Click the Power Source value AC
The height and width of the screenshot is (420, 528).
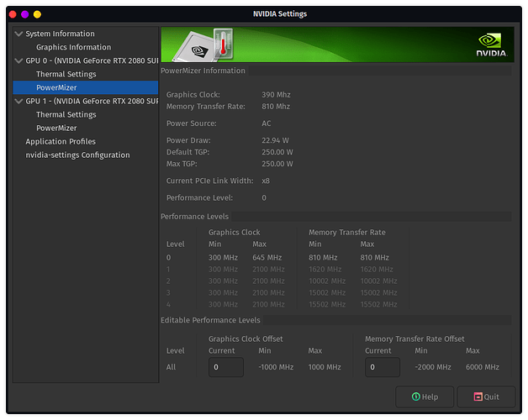click(x=267, y=123)
